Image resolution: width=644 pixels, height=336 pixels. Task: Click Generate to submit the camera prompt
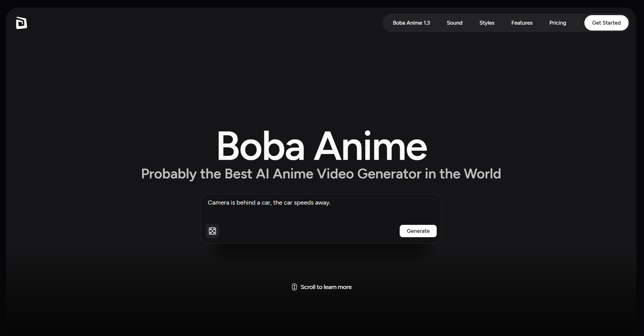(x=418, y=231)
